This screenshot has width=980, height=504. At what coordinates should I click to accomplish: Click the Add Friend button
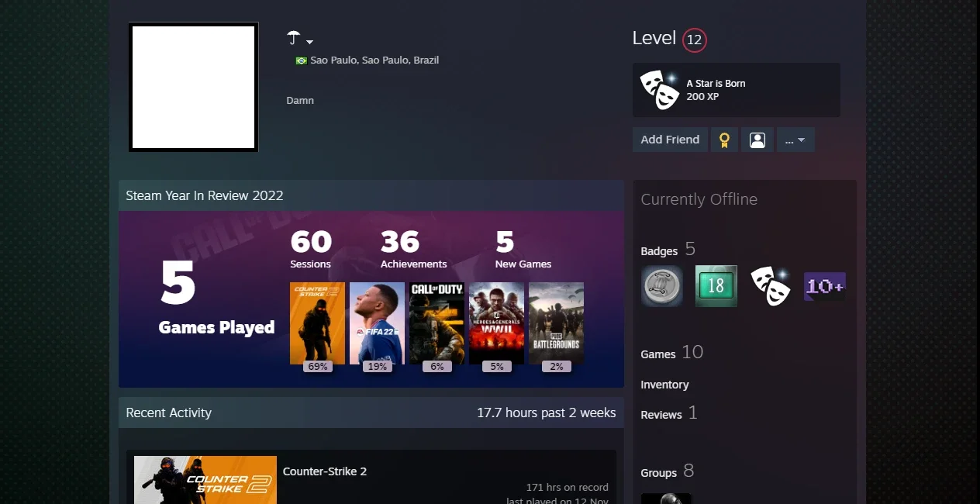tap(670, 140)
